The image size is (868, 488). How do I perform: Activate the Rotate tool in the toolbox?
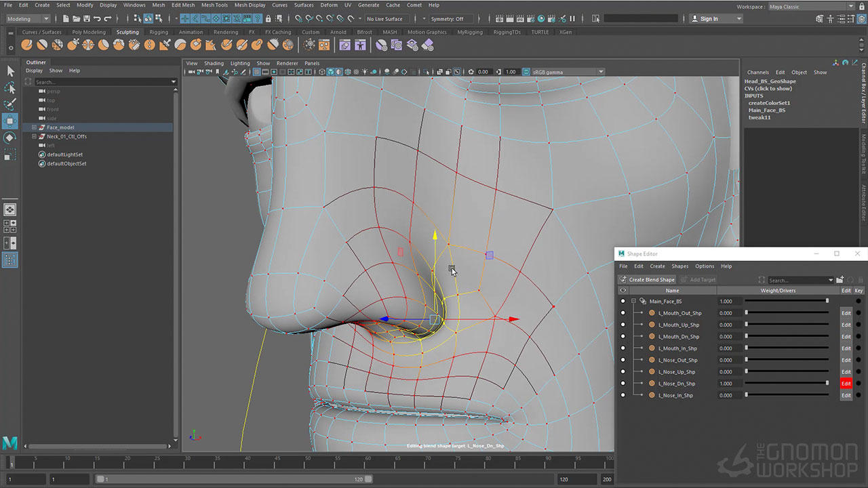[x=10, y=138]
